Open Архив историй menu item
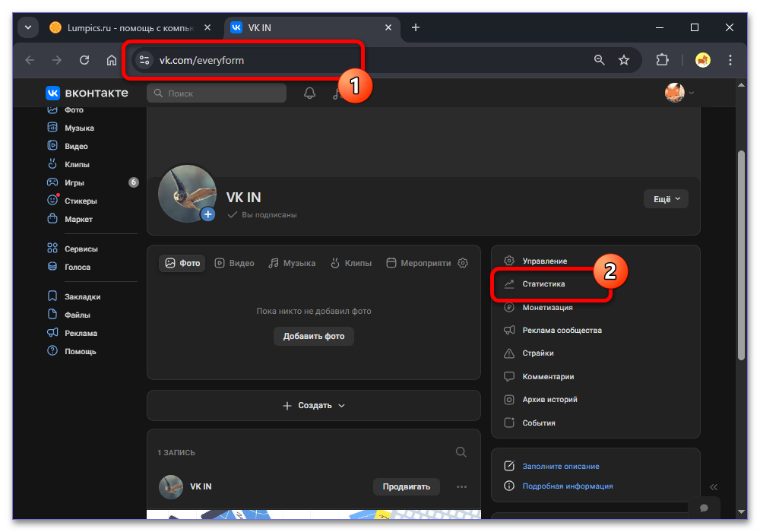Screen dimensions: 760x532 click(x=540, y=400)
